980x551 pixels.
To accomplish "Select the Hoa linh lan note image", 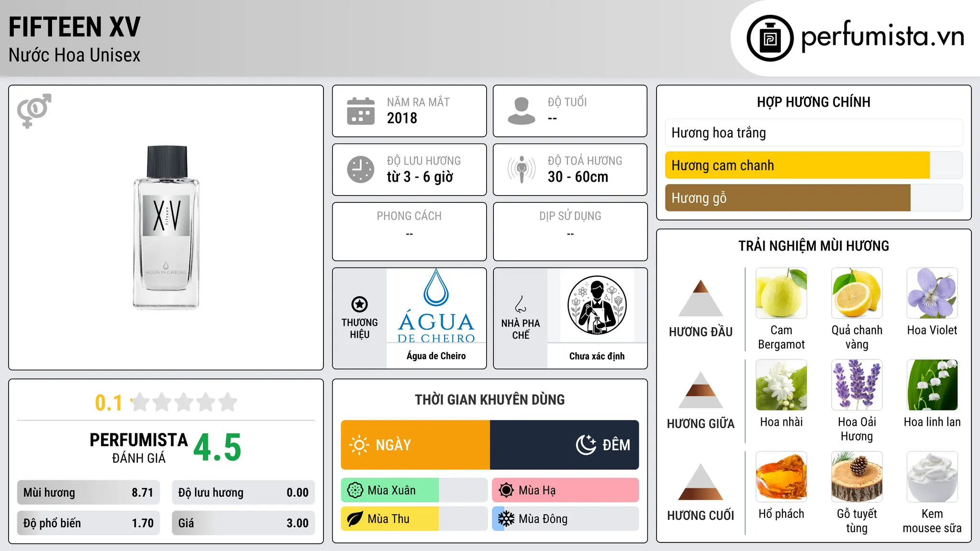I will pyautogui.click(x=932, y=385).
